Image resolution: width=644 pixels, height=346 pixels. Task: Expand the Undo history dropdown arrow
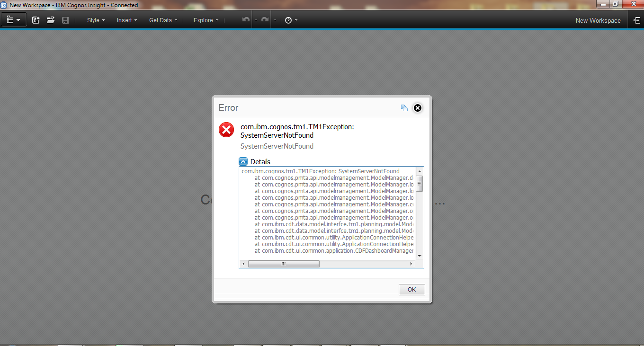click(256, 20)
